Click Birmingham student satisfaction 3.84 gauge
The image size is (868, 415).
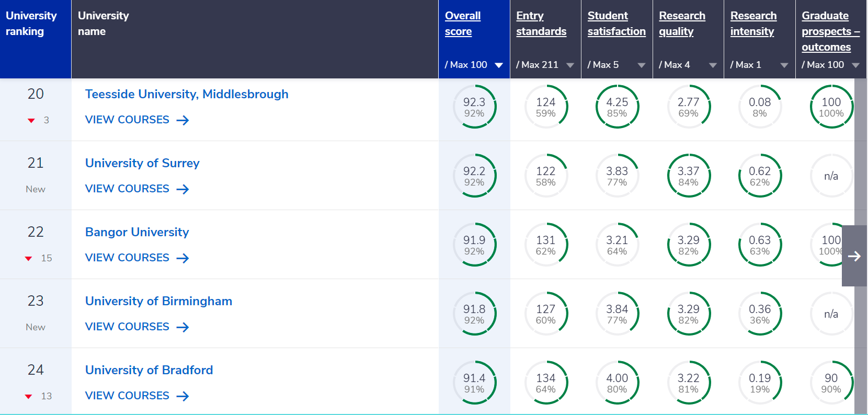(617, 314)
